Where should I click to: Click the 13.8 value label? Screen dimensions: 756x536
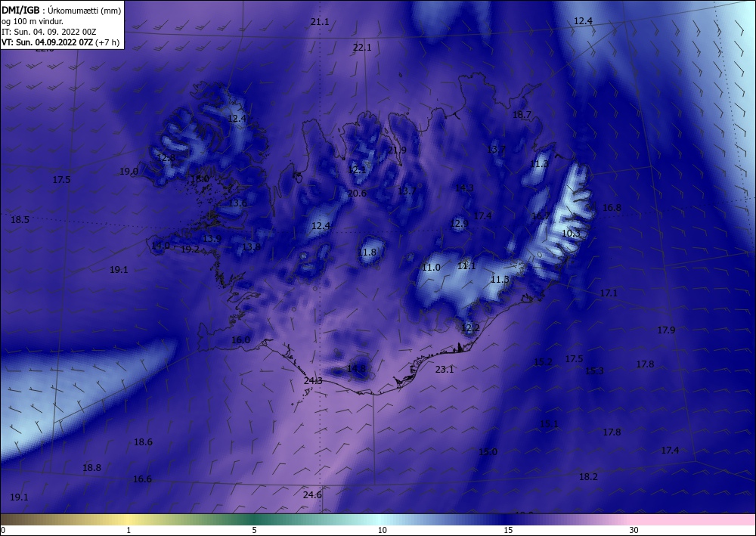251,246
